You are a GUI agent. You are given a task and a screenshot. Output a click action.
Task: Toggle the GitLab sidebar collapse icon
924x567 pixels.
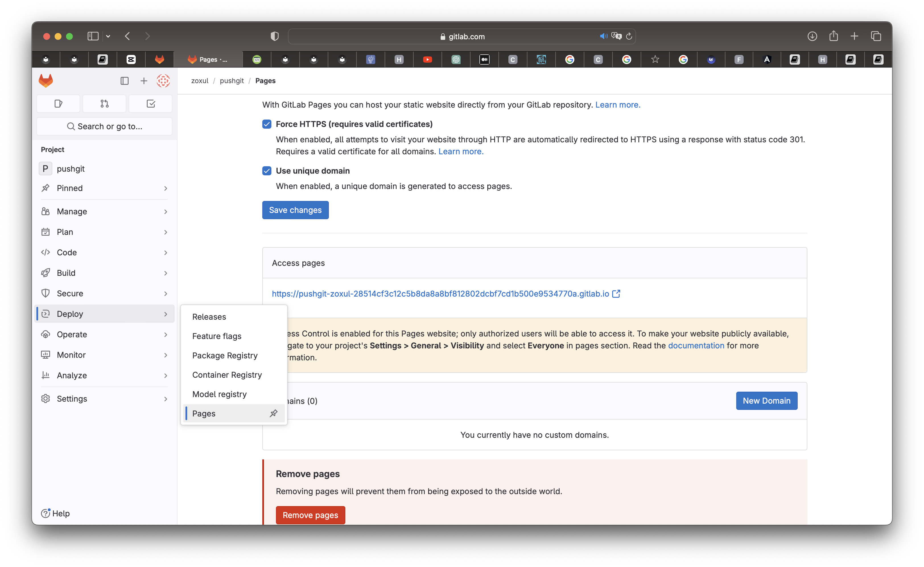click(125, 81)
